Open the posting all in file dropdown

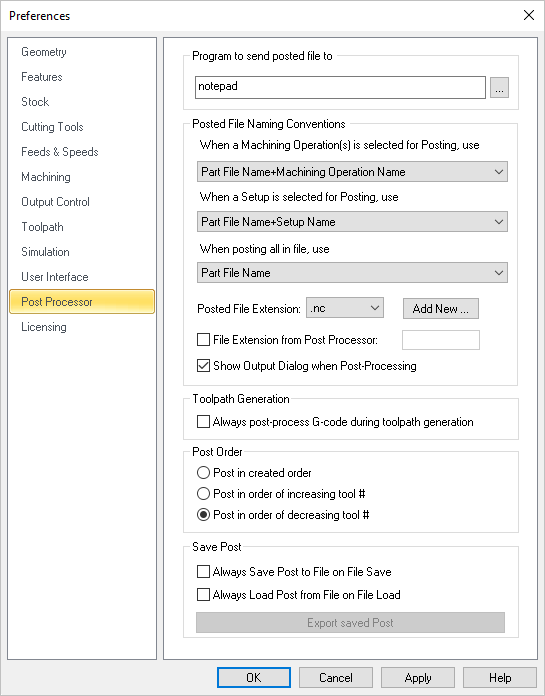coord(352,273)
